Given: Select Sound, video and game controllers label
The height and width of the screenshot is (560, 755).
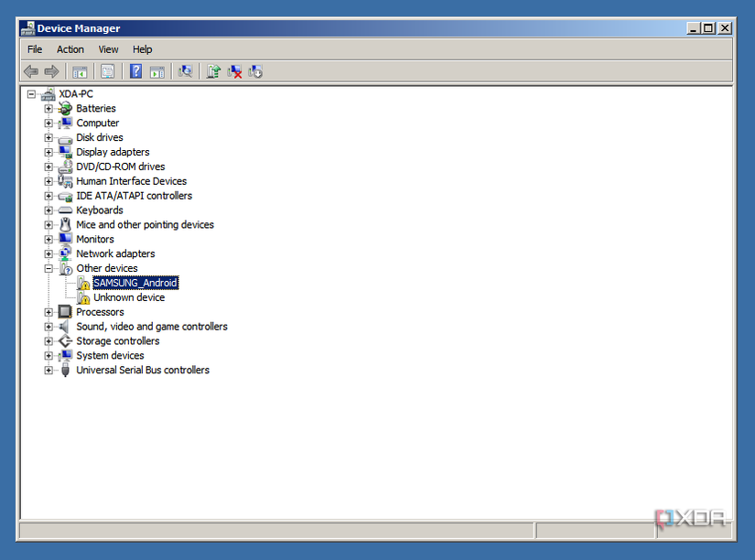Looking at the screenshot, I should (x=152, y=327).
